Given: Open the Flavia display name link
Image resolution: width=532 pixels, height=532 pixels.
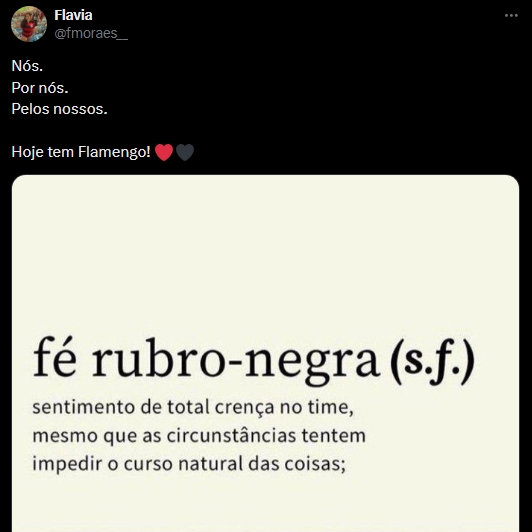Looking at the screenshot, I should point(73,15).
